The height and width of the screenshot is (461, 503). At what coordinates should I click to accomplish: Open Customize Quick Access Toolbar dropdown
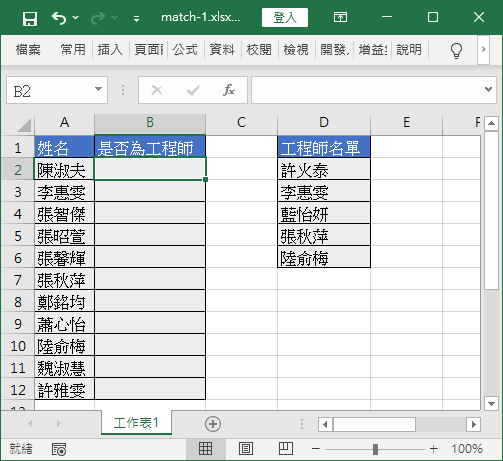click(x=136, y=19)
